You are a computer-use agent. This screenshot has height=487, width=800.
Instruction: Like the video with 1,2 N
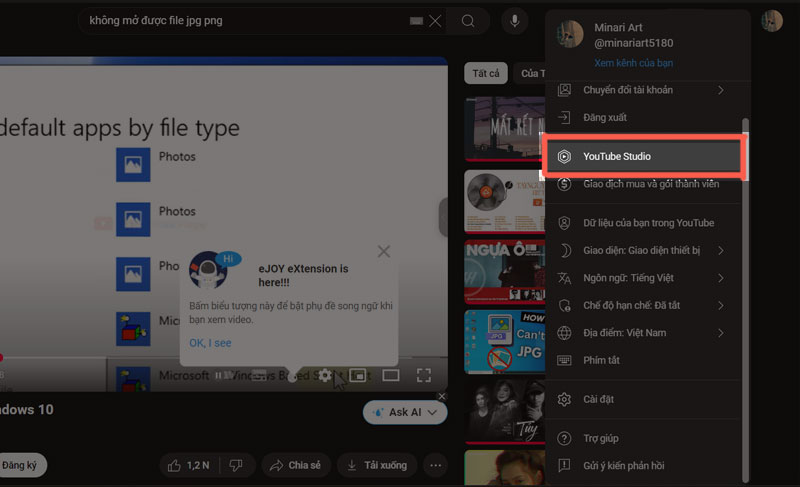click(x=189, y=466)
